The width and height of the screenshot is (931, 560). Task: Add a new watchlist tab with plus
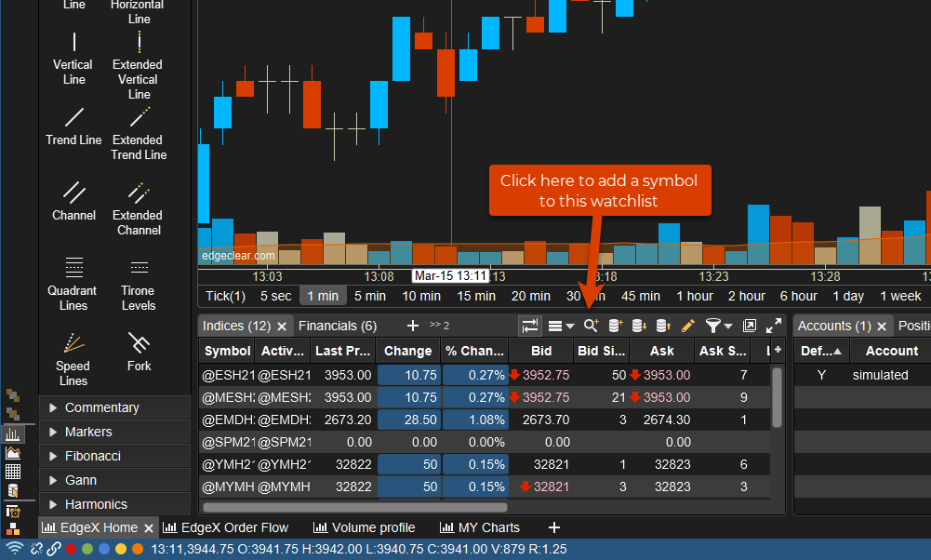click(413, 326)
